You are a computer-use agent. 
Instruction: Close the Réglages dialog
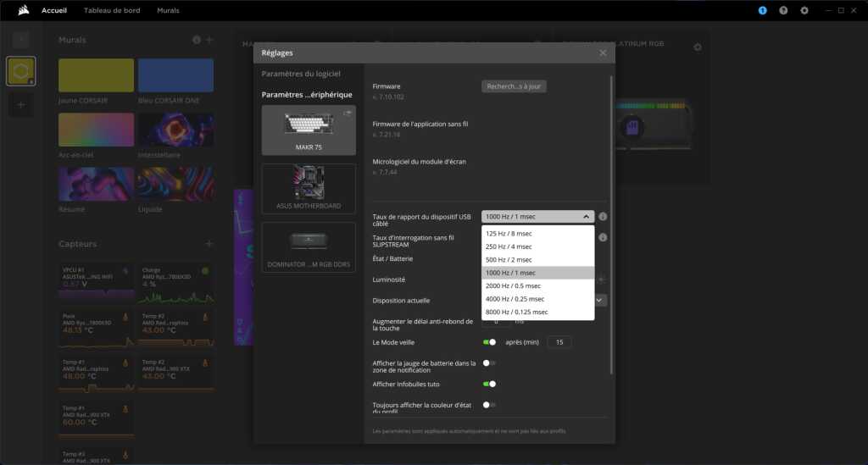click(603, 53)
